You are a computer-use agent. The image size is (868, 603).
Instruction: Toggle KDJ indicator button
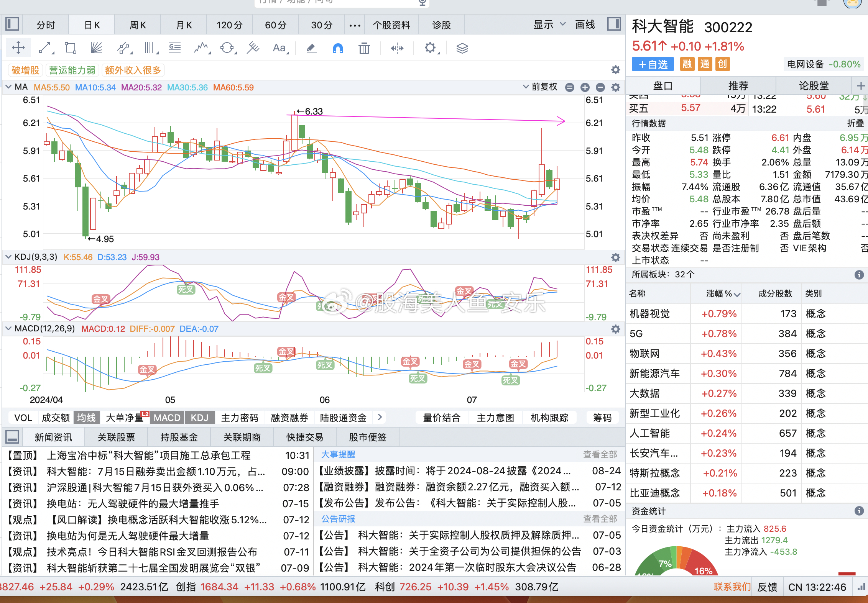click(x=199, y=418)
